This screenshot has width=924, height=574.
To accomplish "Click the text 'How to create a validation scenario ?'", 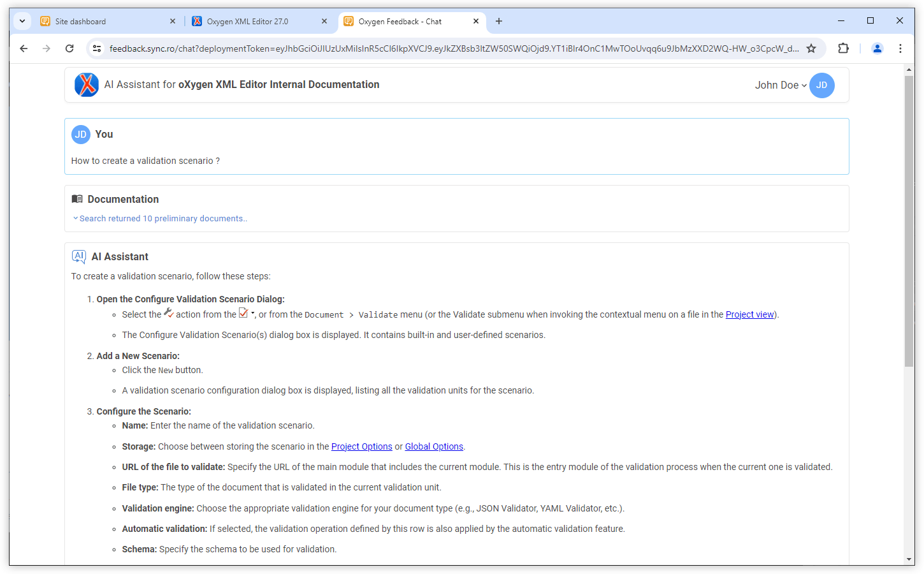I will [x=145, y=161].
